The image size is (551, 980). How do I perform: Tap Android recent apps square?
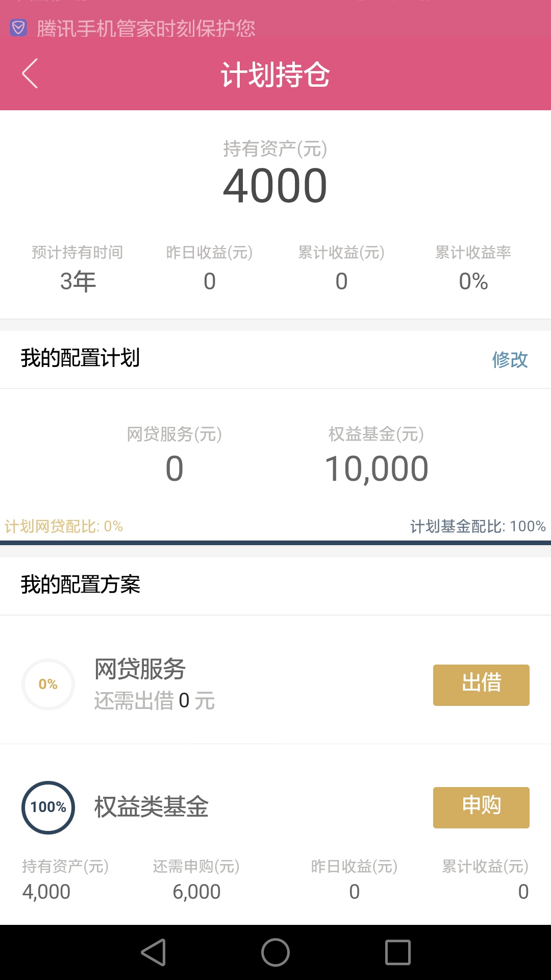(x=398, y=952)
